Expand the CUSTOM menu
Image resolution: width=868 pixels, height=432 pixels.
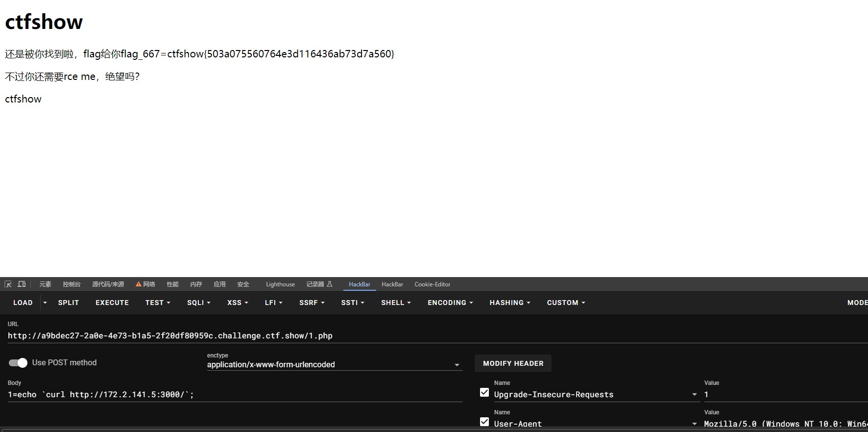click(x=566, y=303)
